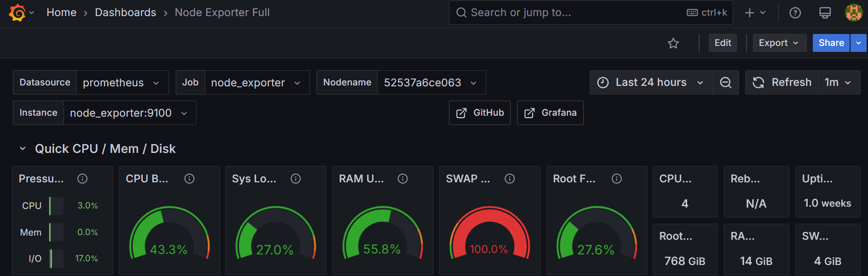Open the Nodename 52537a6ce063 dropdown
Screen dimensions: 868x276
pyautogui.click(x=431, y=83)
